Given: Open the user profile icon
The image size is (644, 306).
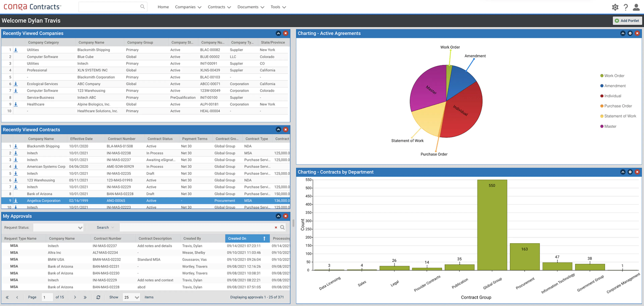Looking at the screenshot, I should (x=636, y=7).
